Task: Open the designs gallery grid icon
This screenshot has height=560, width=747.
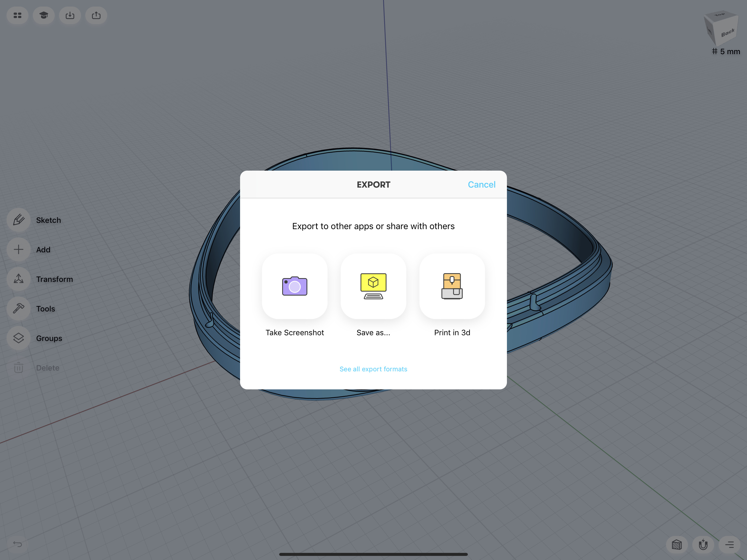Action: click(x=17, y=16)
